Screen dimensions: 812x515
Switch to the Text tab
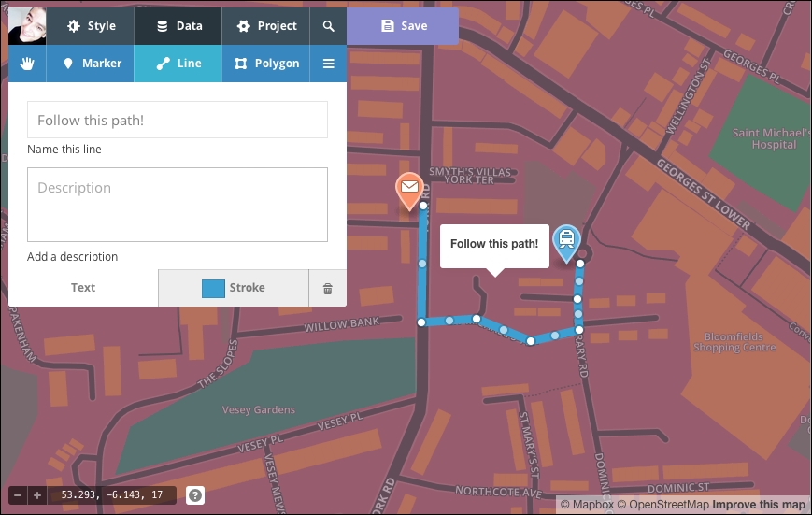coord(83,288)
